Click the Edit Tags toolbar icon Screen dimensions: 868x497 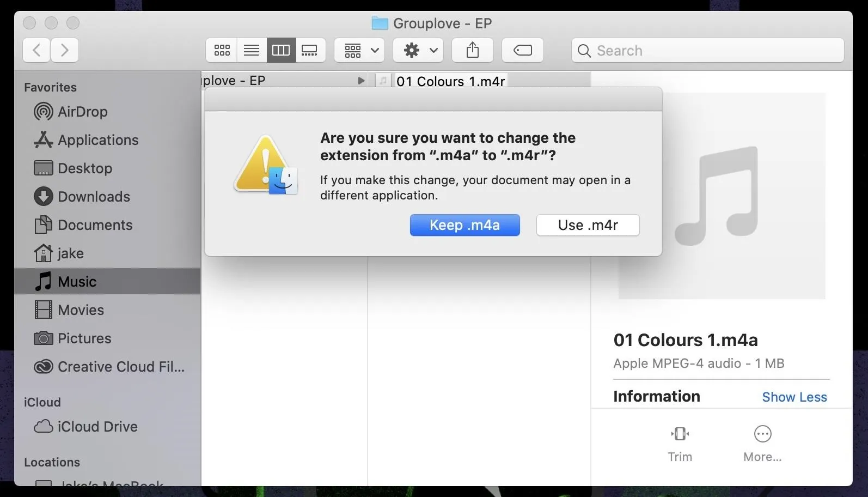coord(523,50)
